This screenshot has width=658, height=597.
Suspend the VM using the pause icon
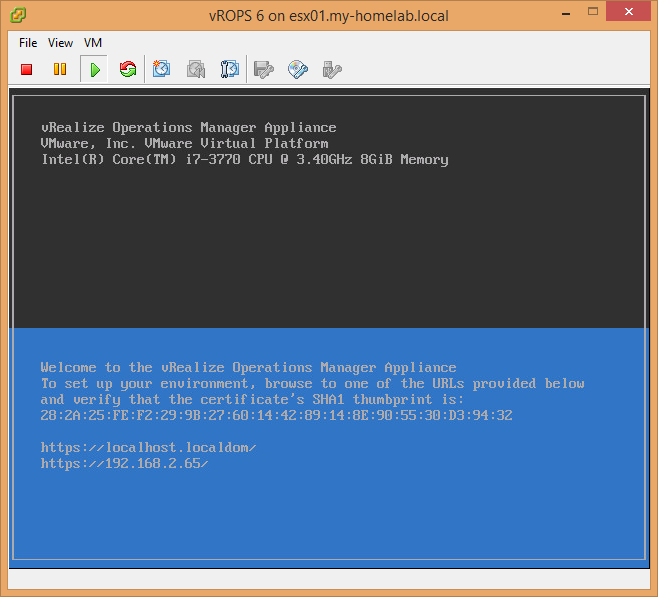pyautogui.click(x=60, y=69)
